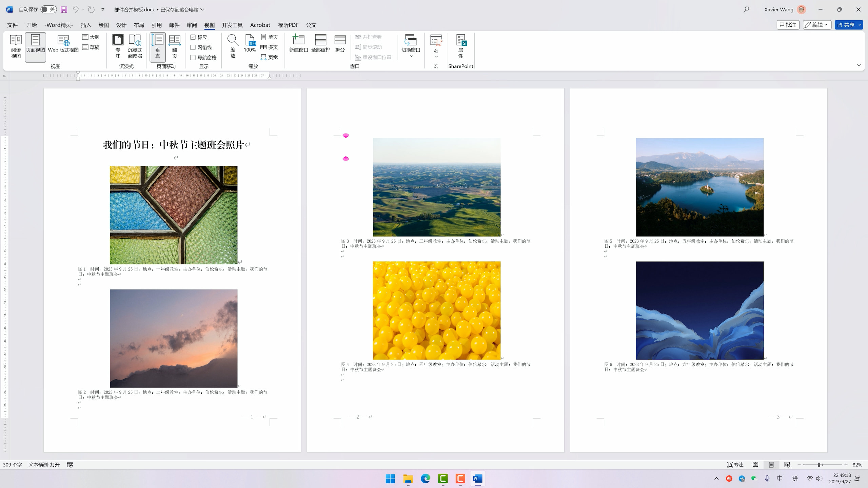The width and height of the screenshot is (868, 488).
Task: Show hidden tray icons chevron
Action: [716, 479]
